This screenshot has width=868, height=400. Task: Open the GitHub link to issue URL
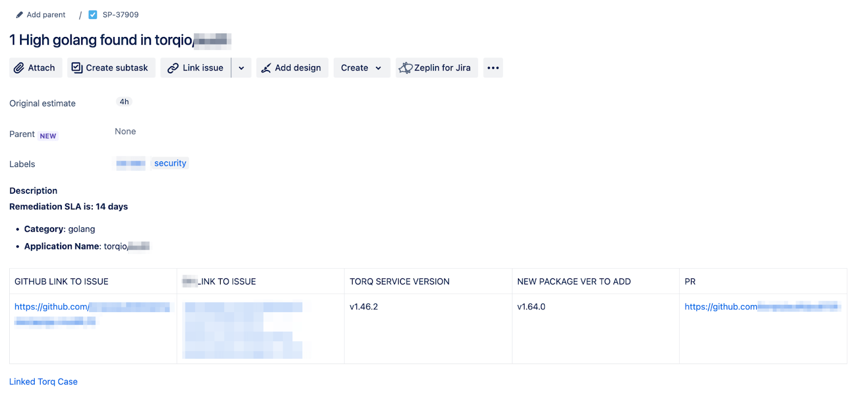pos(92,314)
